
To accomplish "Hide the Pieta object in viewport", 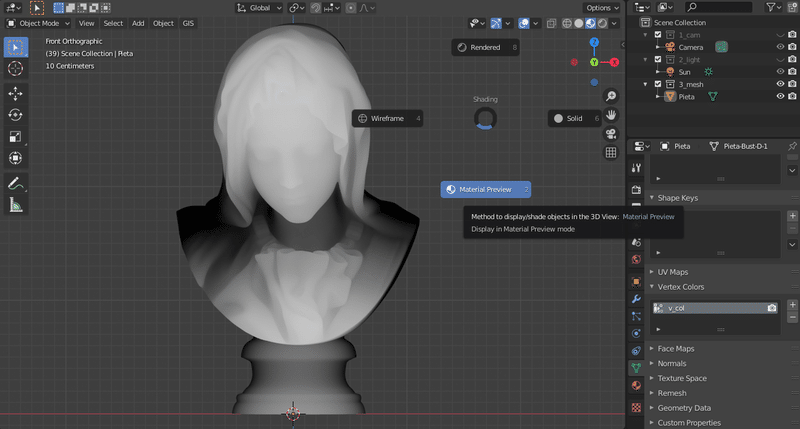I will tap(780, 96).
